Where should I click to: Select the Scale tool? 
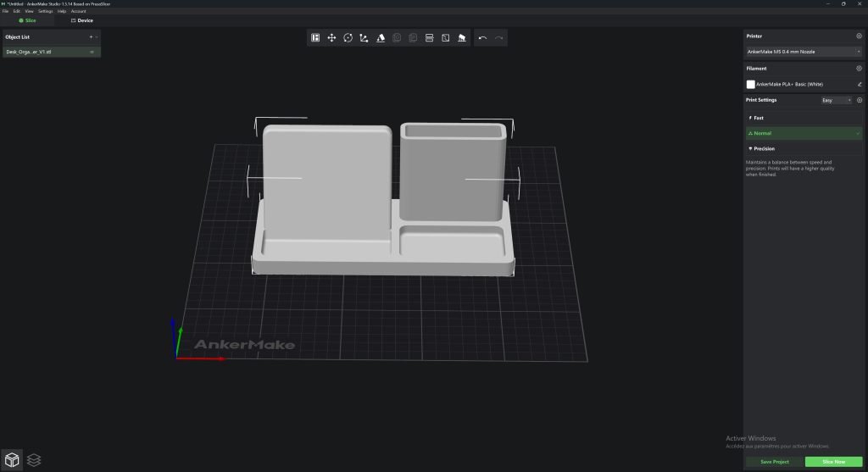pyautogui.click(x=364, y=37)
